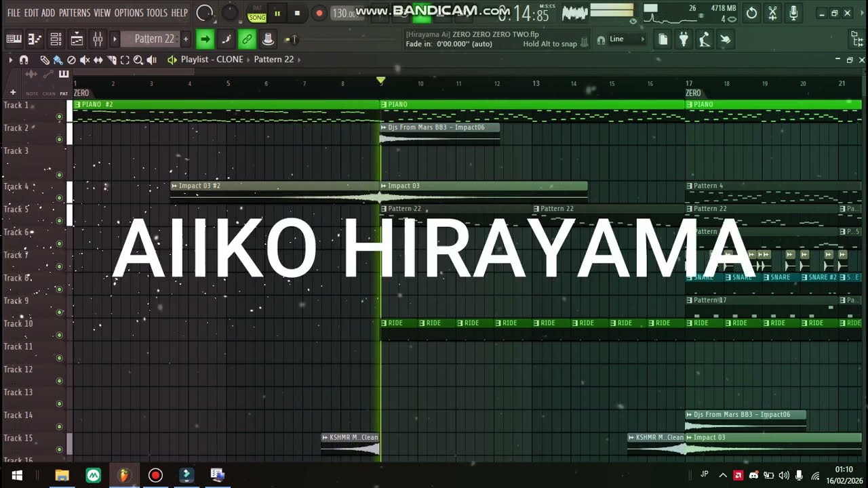Open File Explorer from taskbar
868x488 pixels.
tap(62, 475)
